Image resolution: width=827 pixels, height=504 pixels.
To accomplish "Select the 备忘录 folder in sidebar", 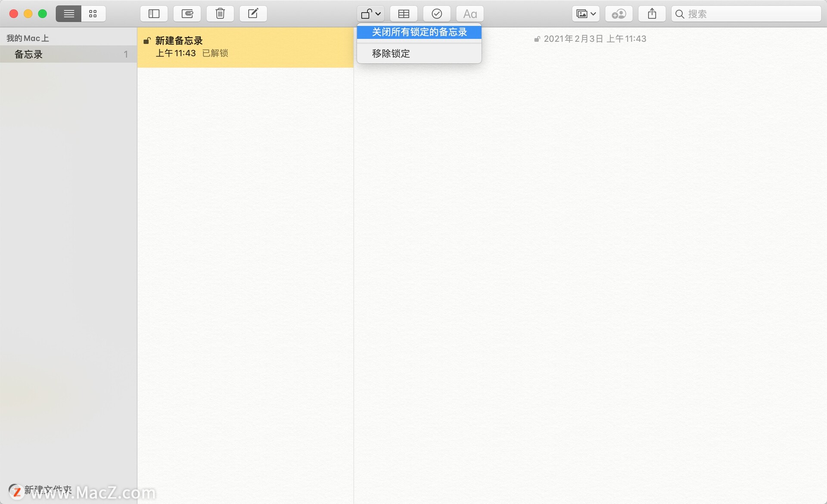I will tap(29, 54).
